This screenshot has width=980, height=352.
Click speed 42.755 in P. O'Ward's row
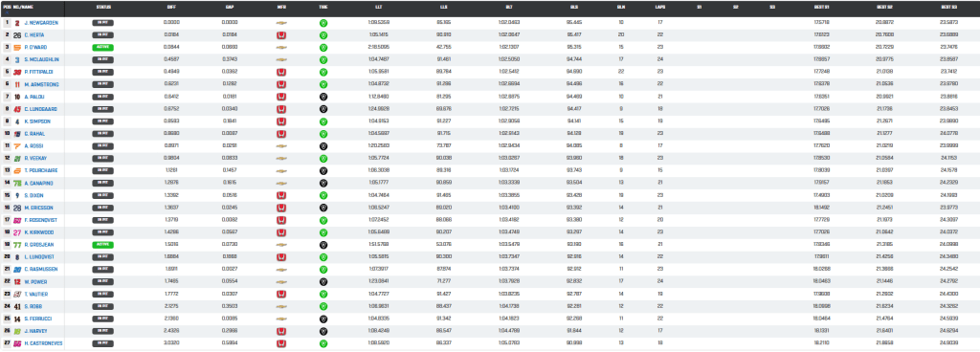(x=444, y=48)
